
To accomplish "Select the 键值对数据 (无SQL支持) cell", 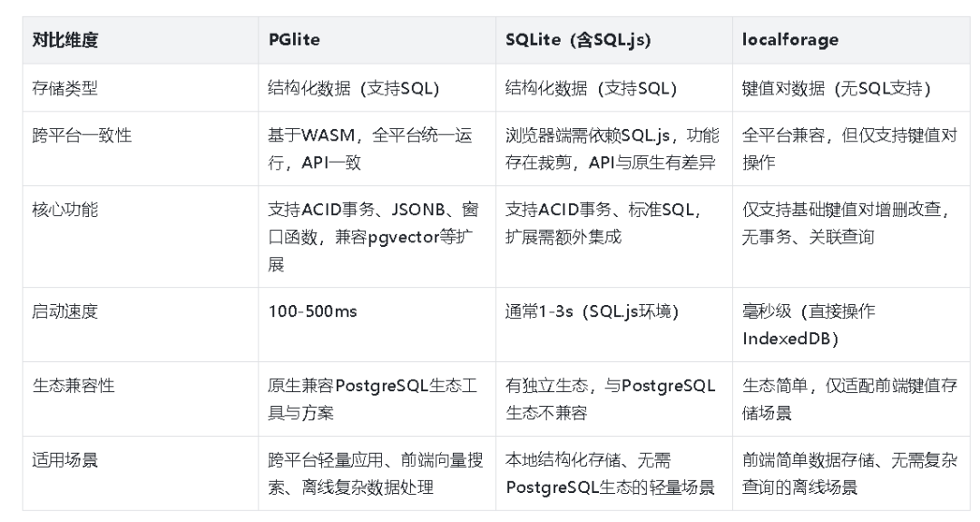I will (851, 88).
